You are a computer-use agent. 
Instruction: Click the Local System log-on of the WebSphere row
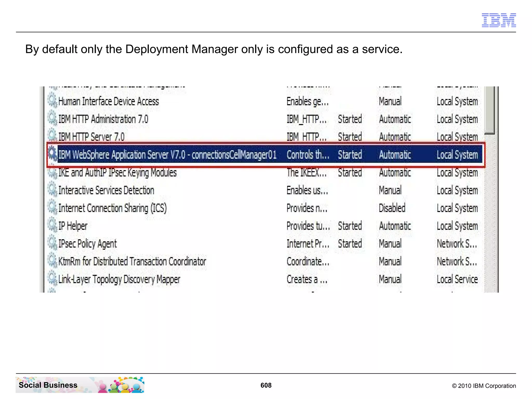click(457, 155)
